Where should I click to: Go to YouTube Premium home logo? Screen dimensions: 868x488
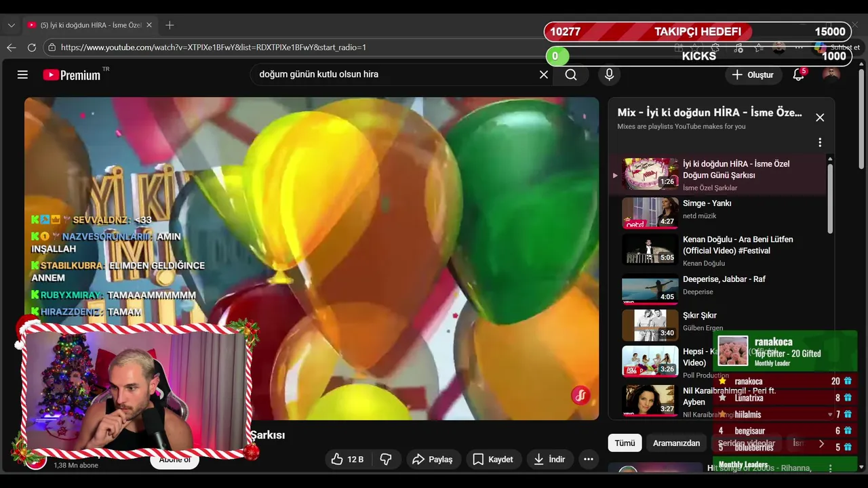(x=72, y=75)
